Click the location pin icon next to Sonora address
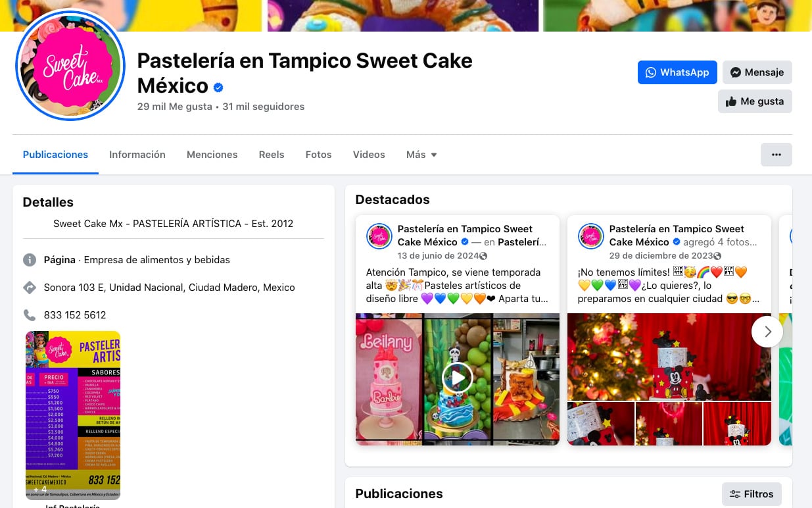Screen dimensions: 812x508 pyautogui.click(x=30, y=288)
